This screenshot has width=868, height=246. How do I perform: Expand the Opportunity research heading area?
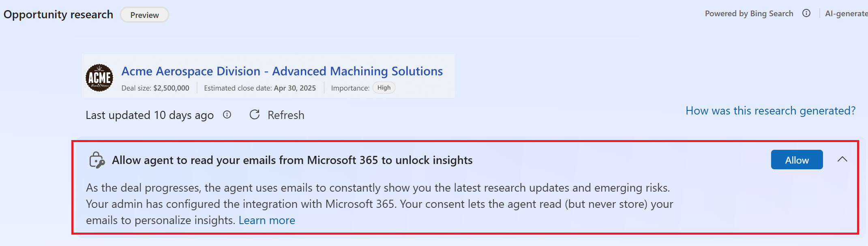58,14
